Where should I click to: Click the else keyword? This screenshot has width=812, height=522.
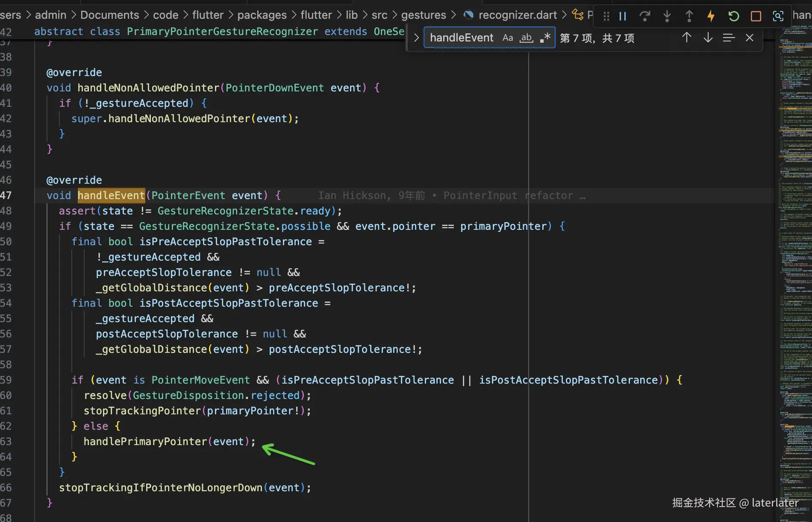tap(96, 426)
